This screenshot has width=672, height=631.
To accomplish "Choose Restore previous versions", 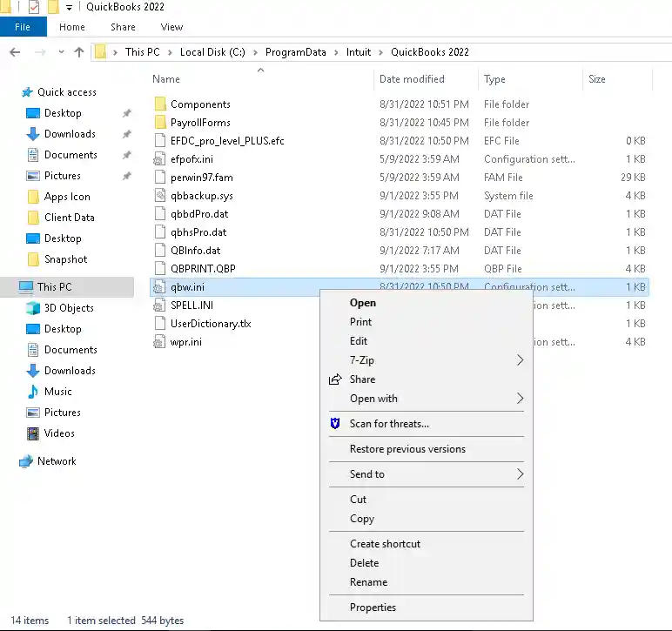I will coord(407,449).
